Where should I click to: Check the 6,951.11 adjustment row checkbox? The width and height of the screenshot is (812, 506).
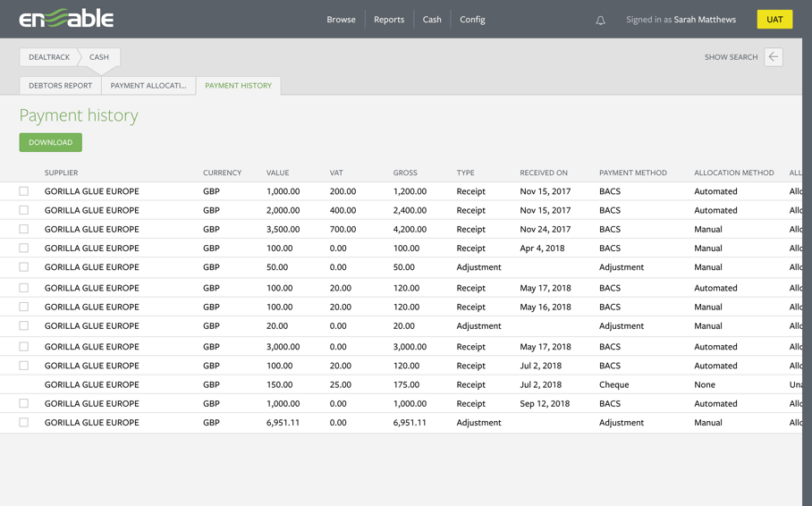[x=24, y=423]
